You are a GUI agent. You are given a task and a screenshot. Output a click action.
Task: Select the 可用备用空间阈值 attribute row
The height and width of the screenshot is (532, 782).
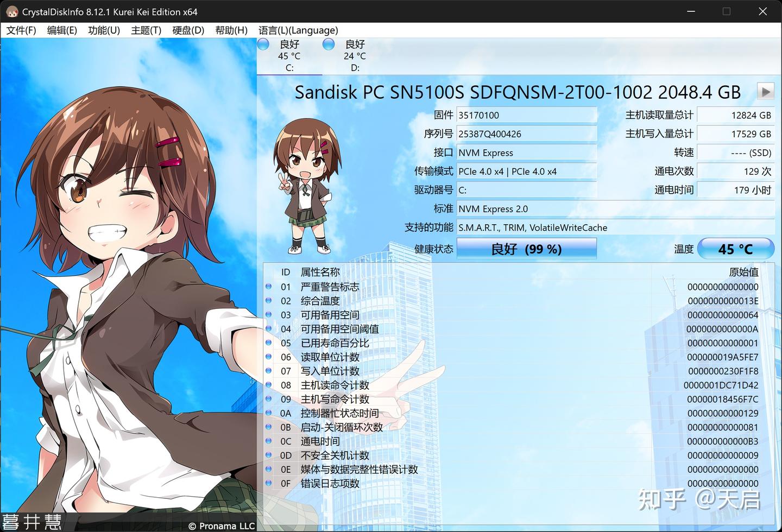point(513,329)
